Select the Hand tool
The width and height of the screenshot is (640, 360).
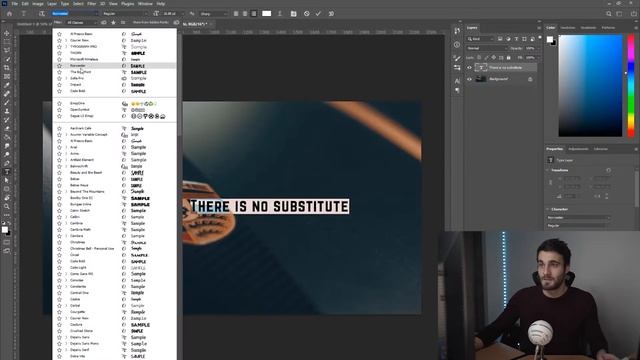click(7, 198)
